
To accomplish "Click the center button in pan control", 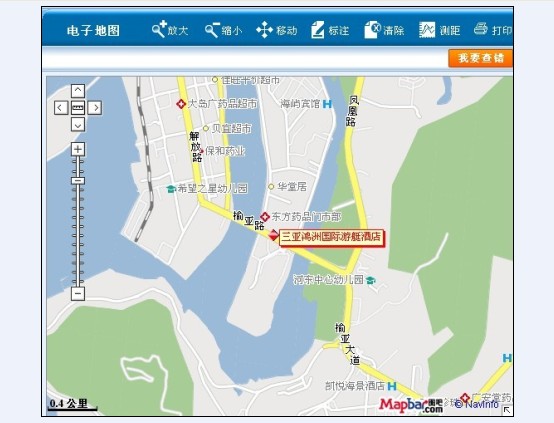I will (78, 108).
